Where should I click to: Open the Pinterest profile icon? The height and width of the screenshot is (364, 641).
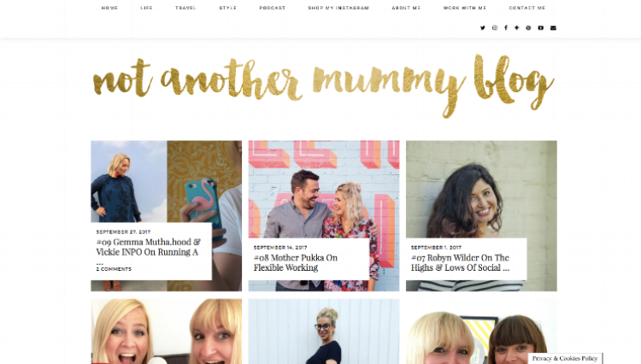(528, 28)
